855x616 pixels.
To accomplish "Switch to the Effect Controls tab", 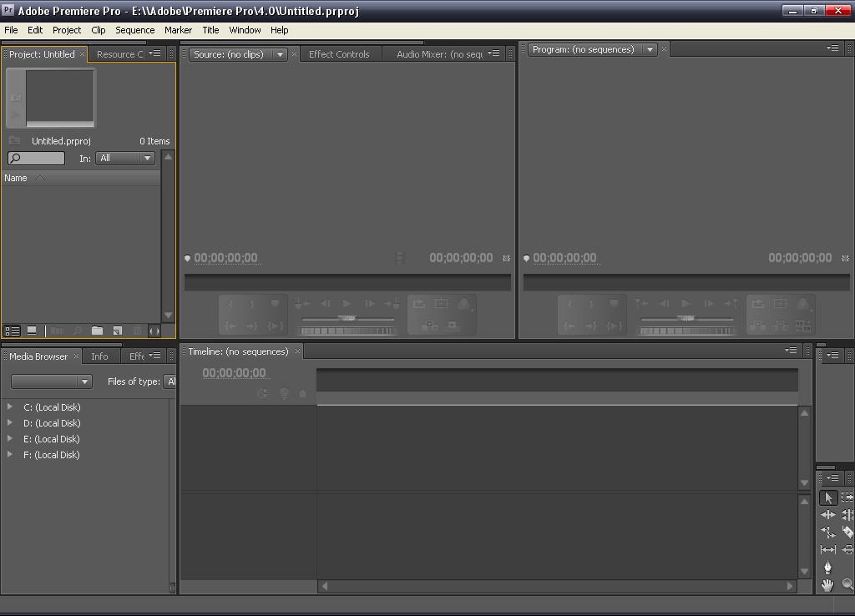I will pyautogui.click(x=339, y=54).
